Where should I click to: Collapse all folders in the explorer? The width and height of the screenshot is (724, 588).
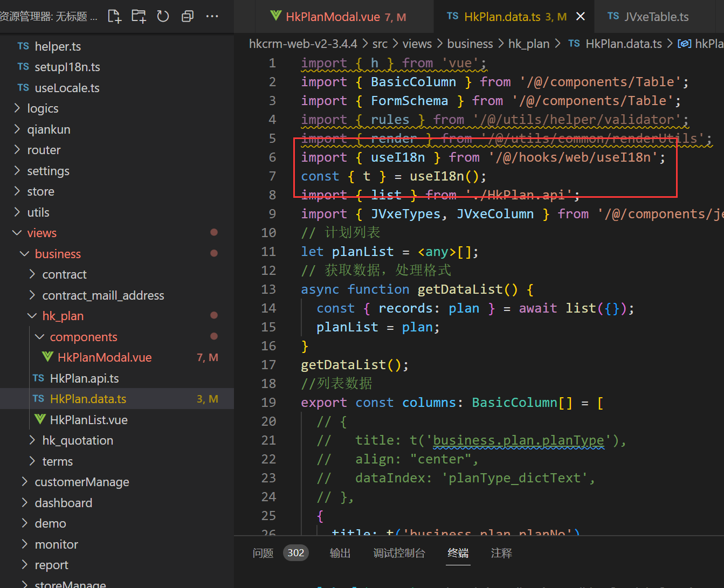(187, 16)
